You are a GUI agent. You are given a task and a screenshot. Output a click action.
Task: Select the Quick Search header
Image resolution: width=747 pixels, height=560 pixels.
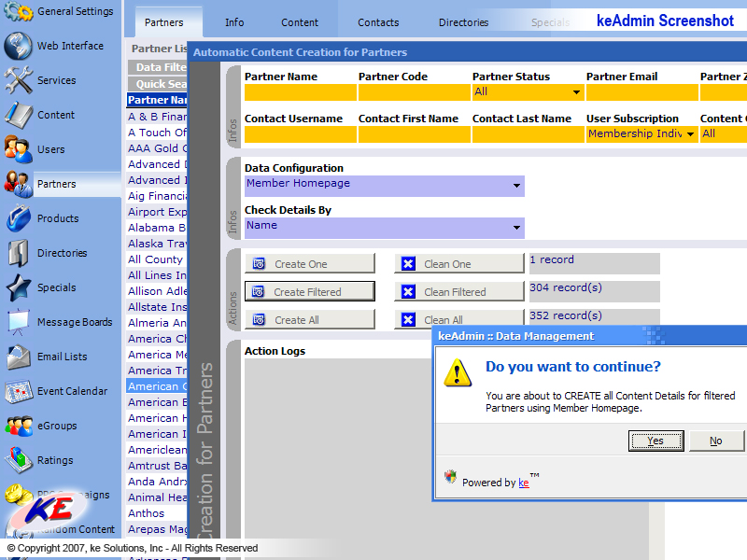click(158, 84)
